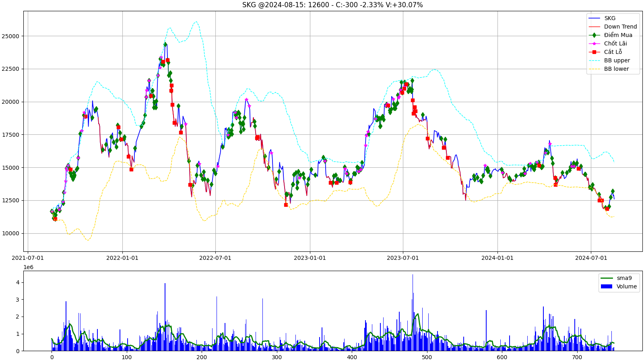The image size is (644, 362).
Task: Select the 'Volume' legend label
Action: 627,286
